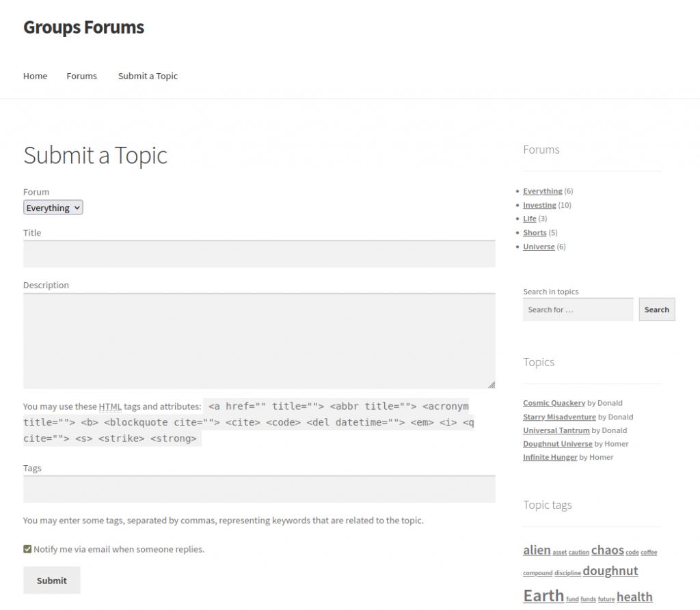Go to Home in navigation menu

[35, 76]
